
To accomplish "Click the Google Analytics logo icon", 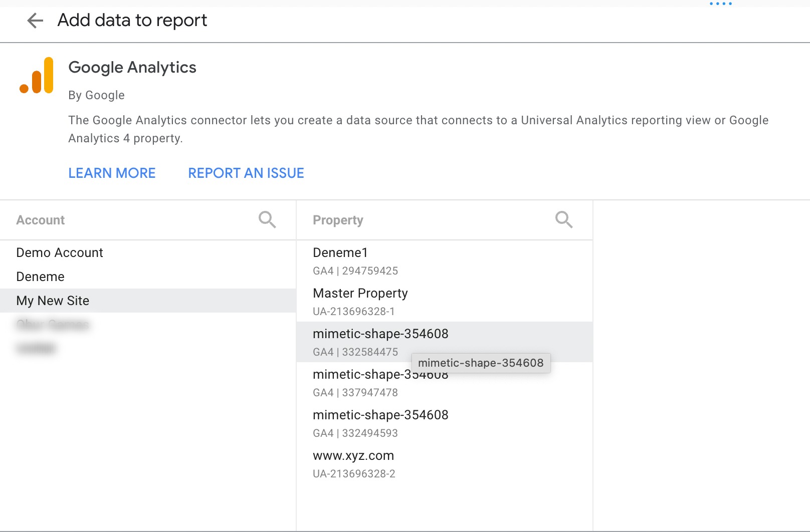I will click(x=37, y=75).
